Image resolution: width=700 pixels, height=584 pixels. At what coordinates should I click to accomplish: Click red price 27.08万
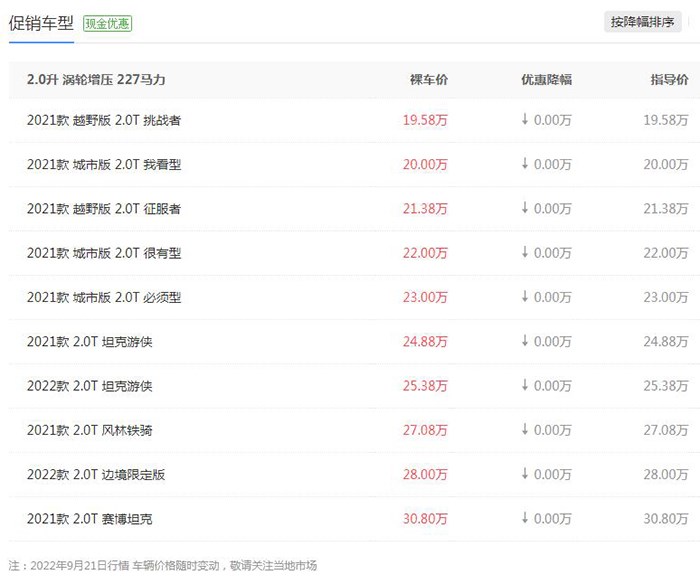425,430
